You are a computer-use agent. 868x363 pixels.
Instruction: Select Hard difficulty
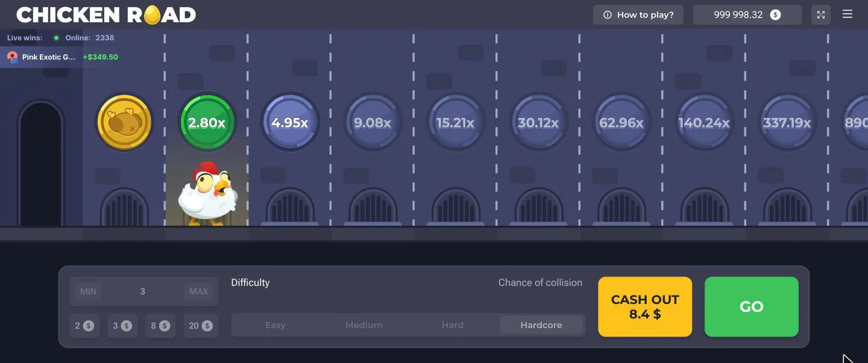coord(453,325)
